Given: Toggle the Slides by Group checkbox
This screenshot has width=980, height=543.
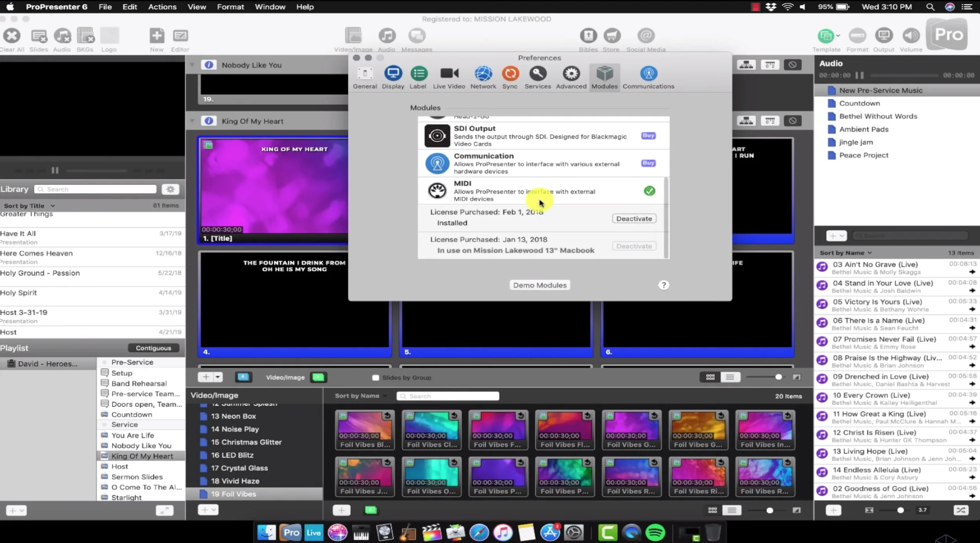Looking at the screenshot, I should tap(375, 378).
